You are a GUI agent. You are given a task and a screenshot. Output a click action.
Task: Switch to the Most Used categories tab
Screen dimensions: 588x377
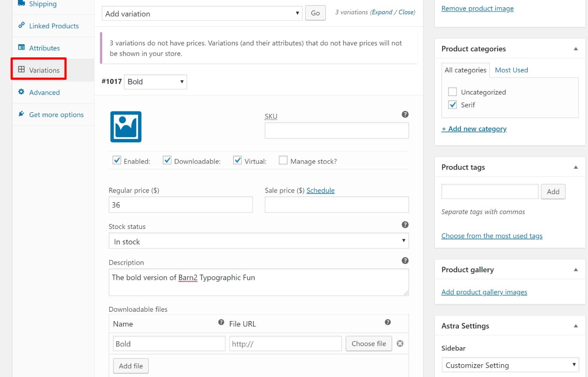coord(511,70)
